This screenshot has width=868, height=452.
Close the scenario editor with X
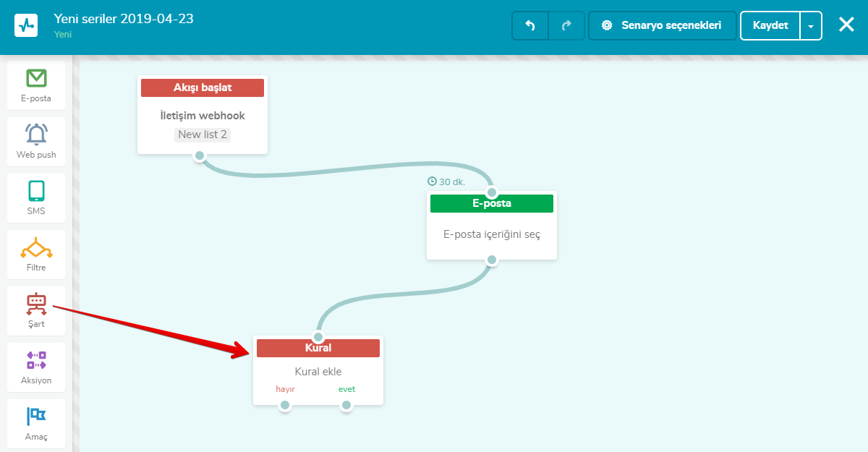[x=846, y=25]
